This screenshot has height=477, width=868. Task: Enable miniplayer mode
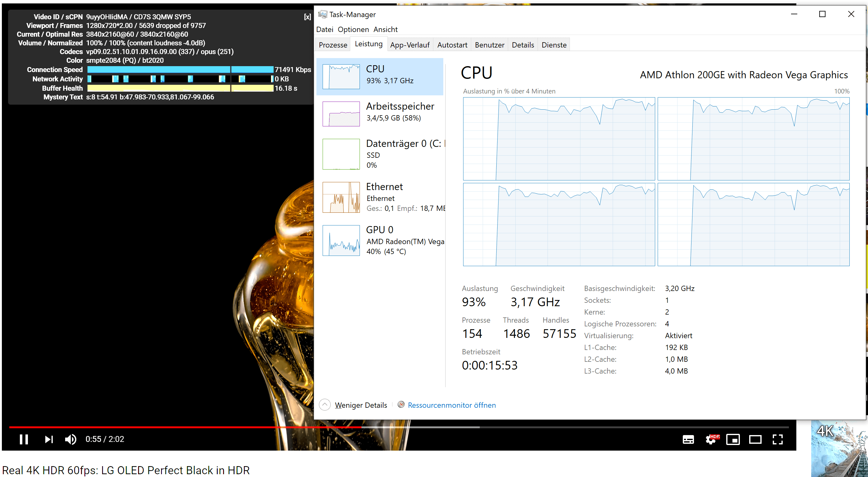733,439
